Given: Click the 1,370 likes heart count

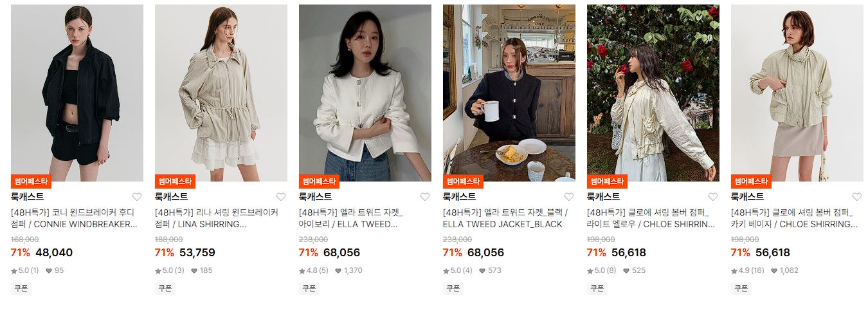Looking at the screenshot, I should [348, 271].
